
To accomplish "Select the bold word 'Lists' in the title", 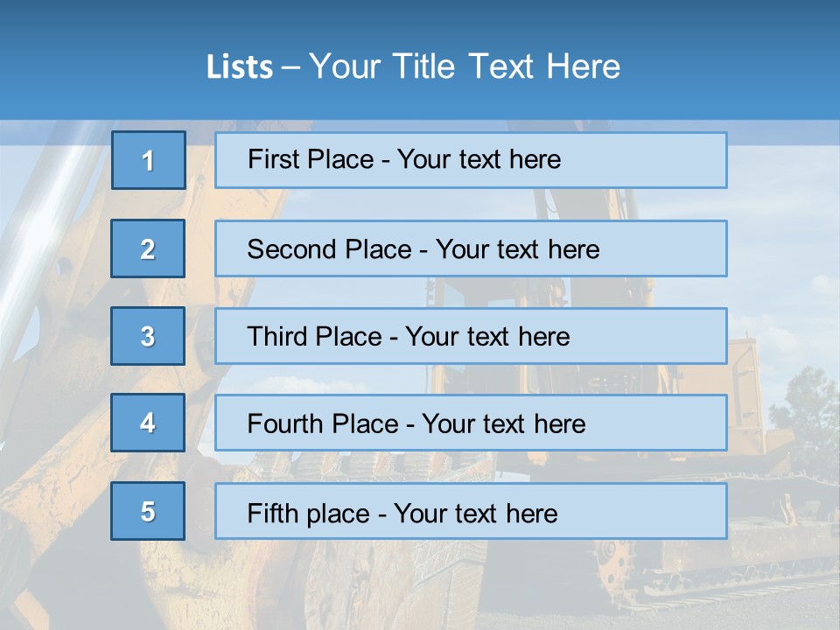I will point(240,67).
